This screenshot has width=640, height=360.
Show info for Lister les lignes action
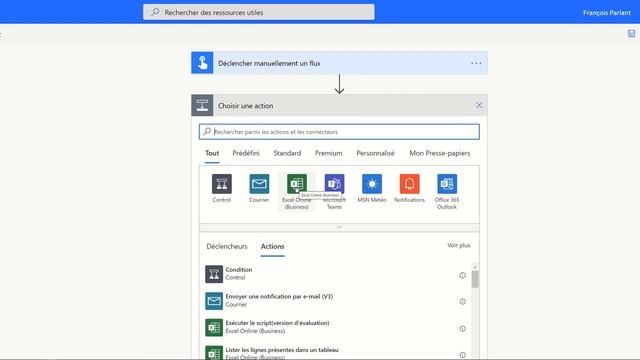coord(462,355)
